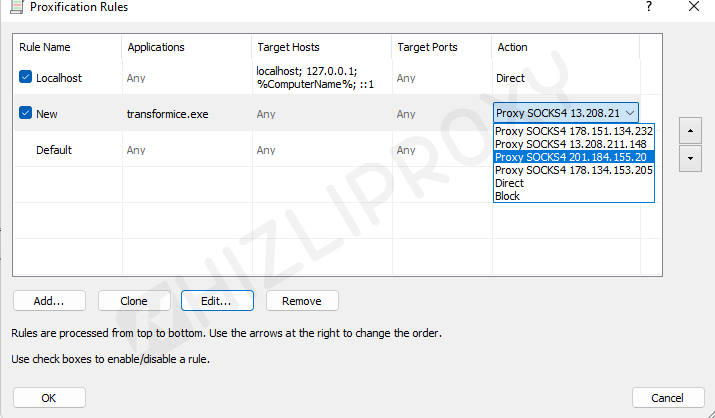Confirm changes with OK

(49, 397)
